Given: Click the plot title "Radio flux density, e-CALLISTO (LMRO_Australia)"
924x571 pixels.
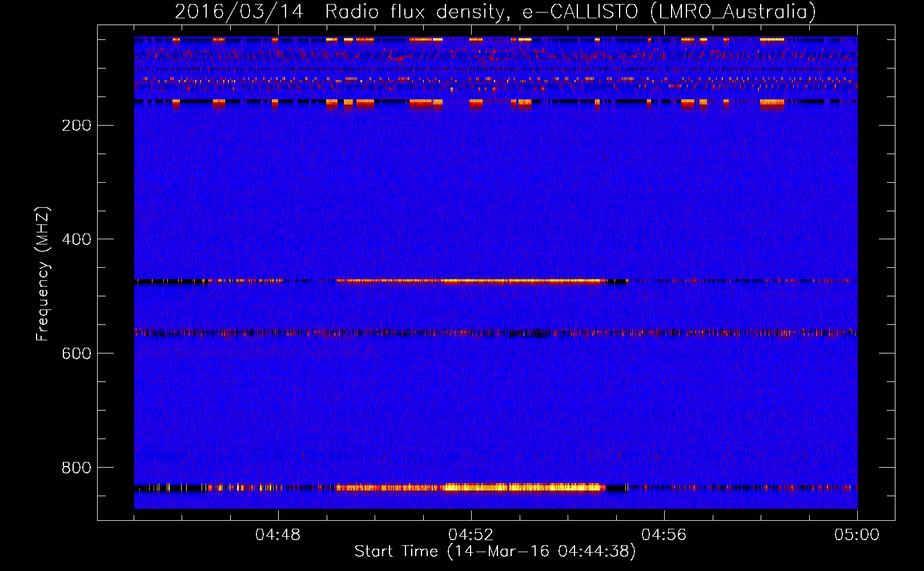Looking at the screenshot, I should pos(571,12).
